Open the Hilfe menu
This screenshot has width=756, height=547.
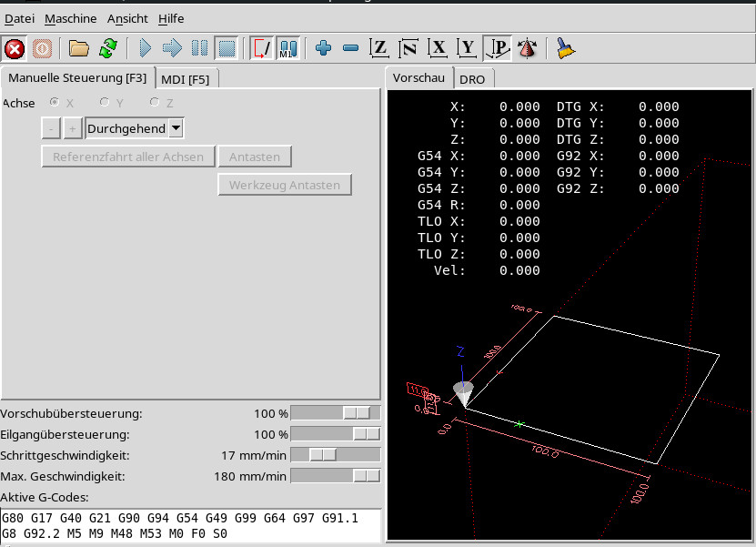pyautogui.click(x=171, y=19)
